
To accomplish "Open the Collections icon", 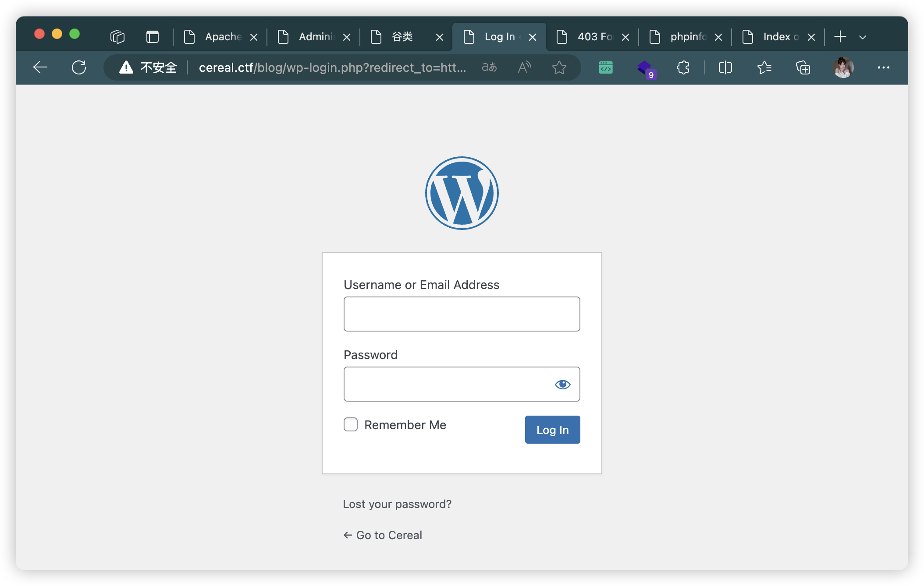I will coord(803,67).
